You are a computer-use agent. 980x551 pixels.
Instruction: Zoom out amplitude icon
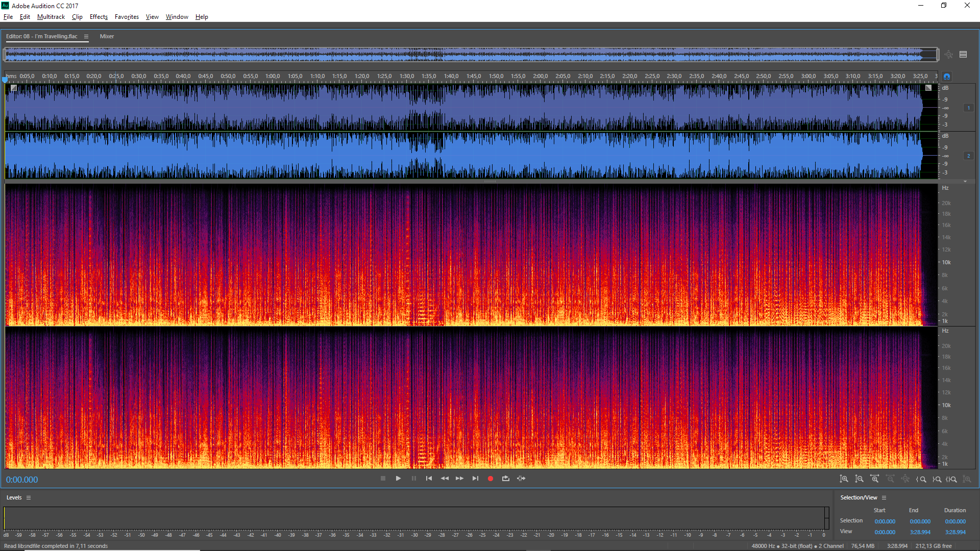pos(860,479)
